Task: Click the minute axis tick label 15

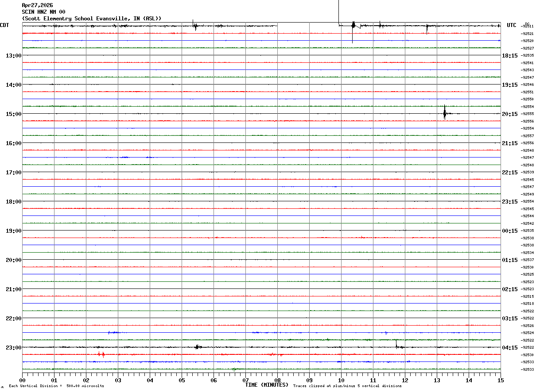Action: (501, 380)
